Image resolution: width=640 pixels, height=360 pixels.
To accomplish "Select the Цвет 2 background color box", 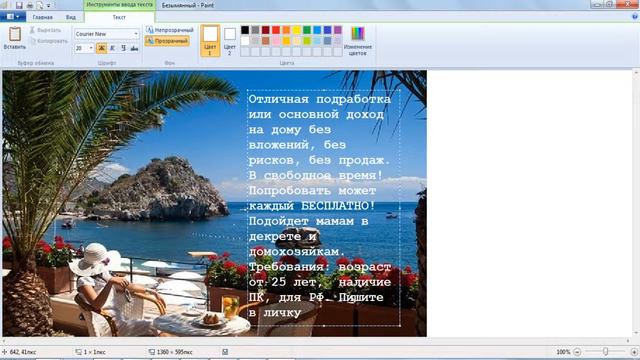I will pyautogui.click(x=230, y=40).
